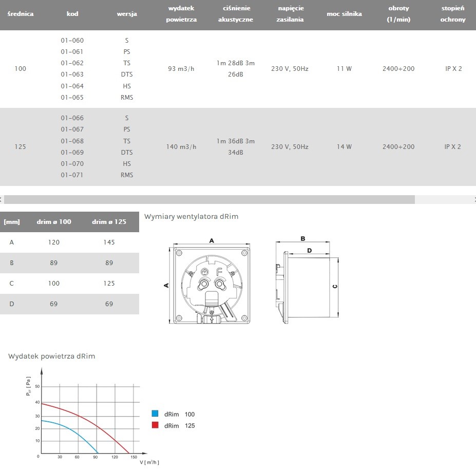
Task: Click code 01-061
Action: click(x=72, y=52)
